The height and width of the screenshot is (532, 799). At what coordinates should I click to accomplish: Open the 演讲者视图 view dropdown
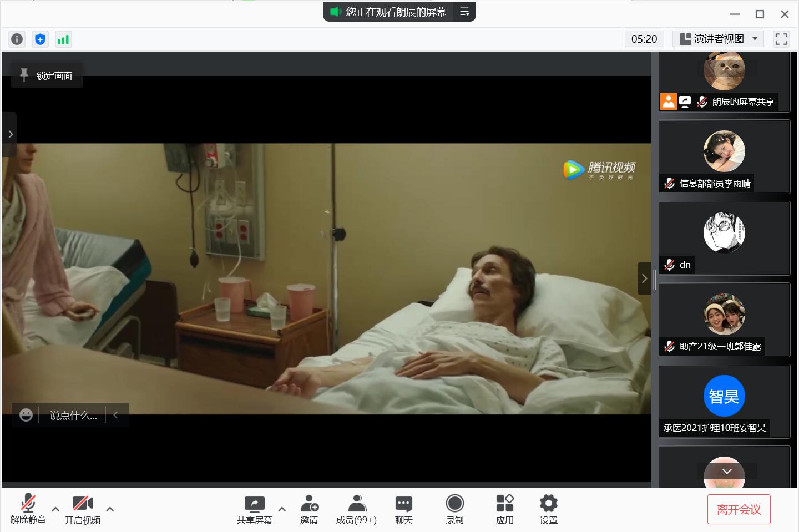coord(719,39)
